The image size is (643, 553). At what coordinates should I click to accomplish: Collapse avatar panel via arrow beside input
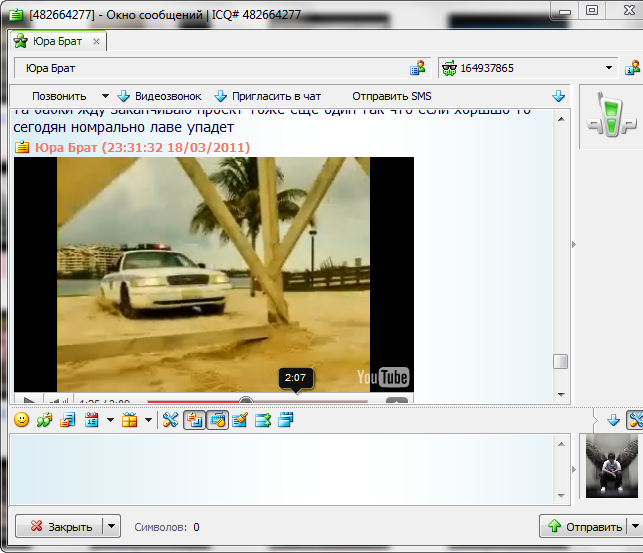(x=574, y=469)
